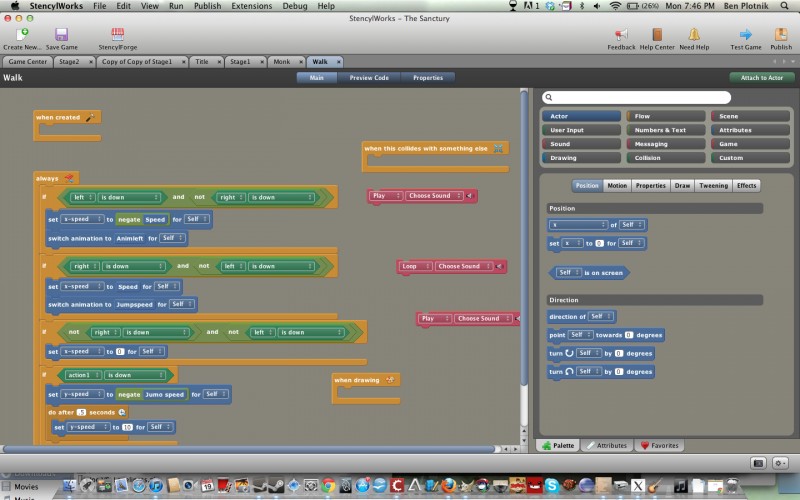Click the clock icon on 'do after' block
The height and width of the screenshot is (500, 800).
tap(122, 412)
